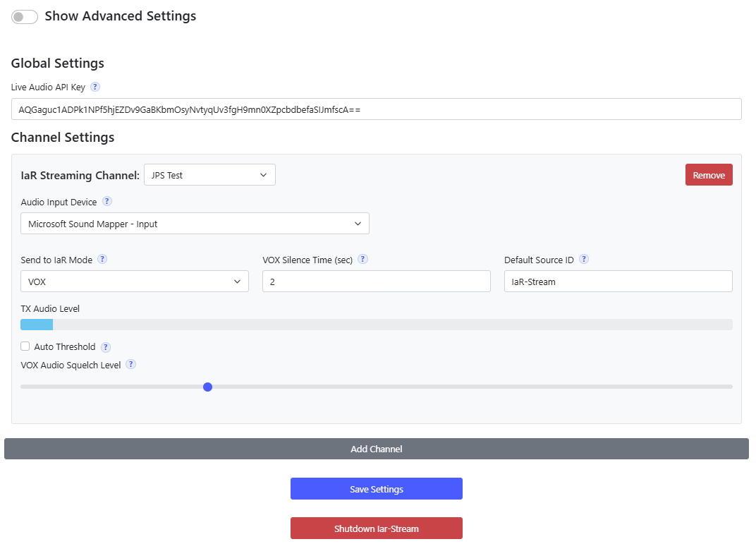The height and width of the screenshot is (544, 756).
Task: Click help icon next to Live Audio API Key
Action: [x=95, y=87]
